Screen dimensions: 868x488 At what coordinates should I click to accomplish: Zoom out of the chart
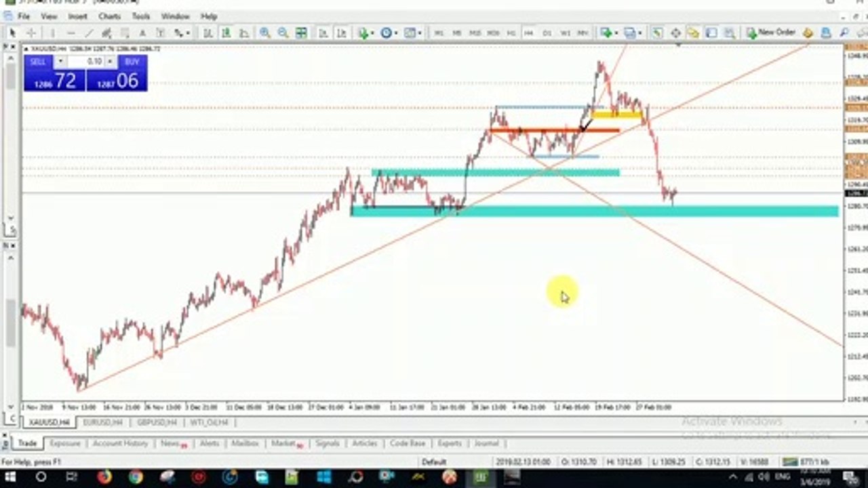[283, 33]
